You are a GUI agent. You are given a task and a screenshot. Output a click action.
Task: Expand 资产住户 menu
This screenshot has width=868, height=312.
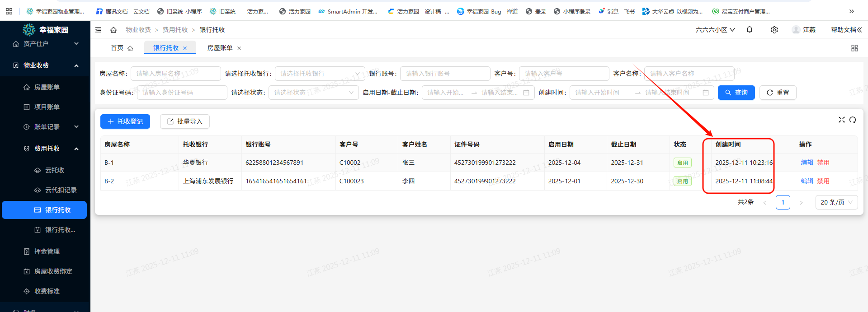pyautogui.click(x=45, y=44)
